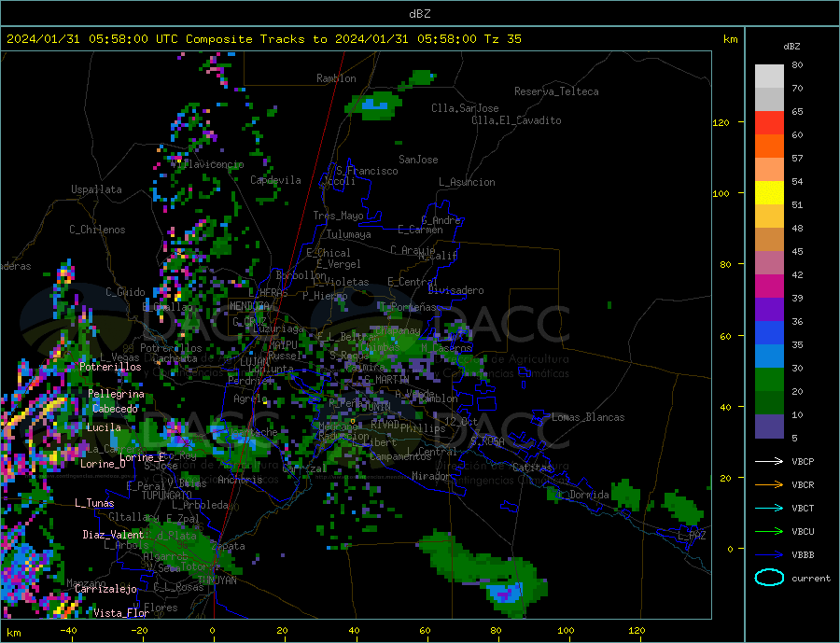The width and height of the screenshot is (840, 643).
Task: Click the 'VBCP' legend label
Action: point(803,461)
